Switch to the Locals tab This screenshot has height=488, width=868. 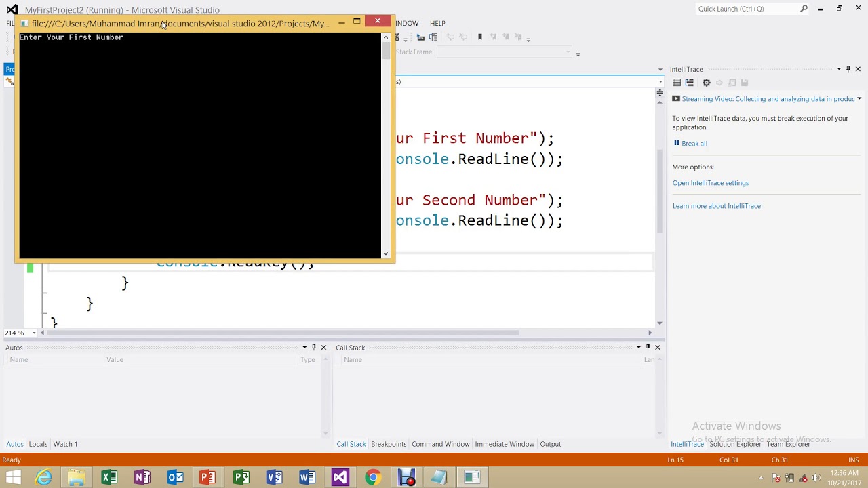(38, 444)
